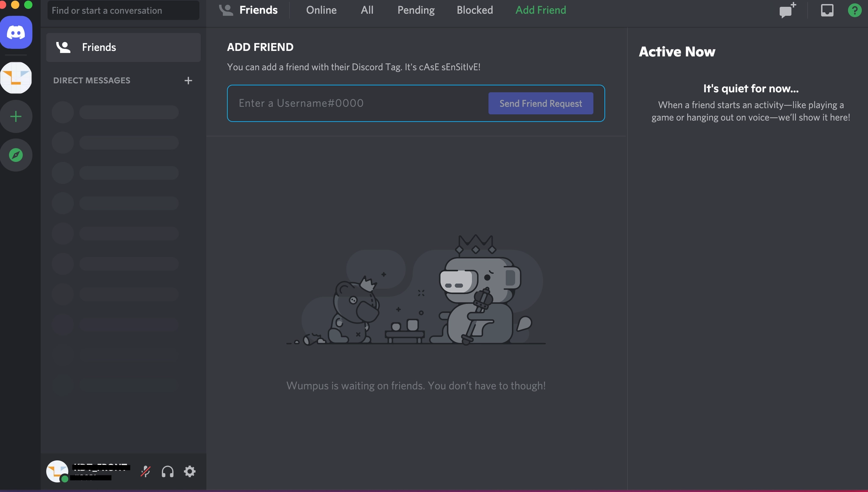Open the Inbox icon
The height and width of the screenshot is (492, 868).
[x=827, y=10]
